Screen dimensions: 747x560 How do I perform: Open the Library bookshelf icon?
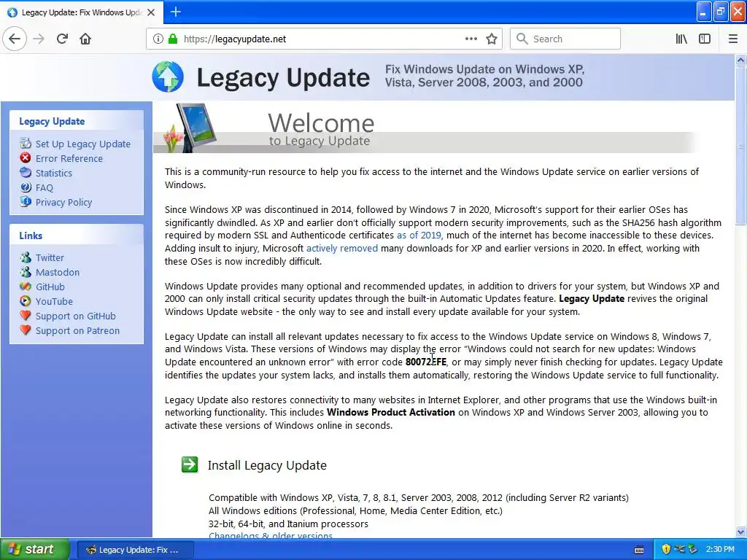click(x=682, y=39)
